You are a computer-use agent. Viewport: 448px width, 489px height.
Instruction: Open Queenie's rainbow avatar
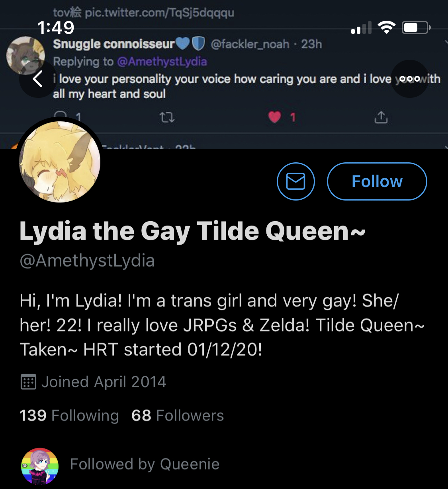[40, 467]
